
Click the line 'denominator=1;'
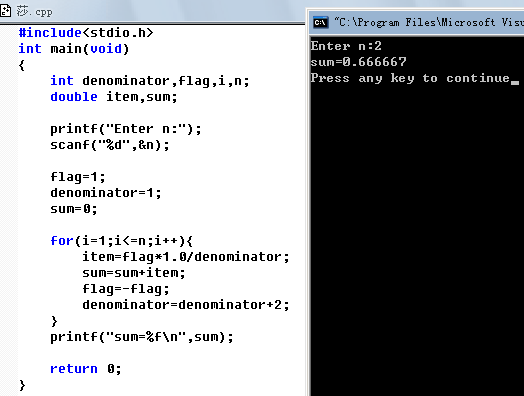pyautogui.click(x=106, y=193)
